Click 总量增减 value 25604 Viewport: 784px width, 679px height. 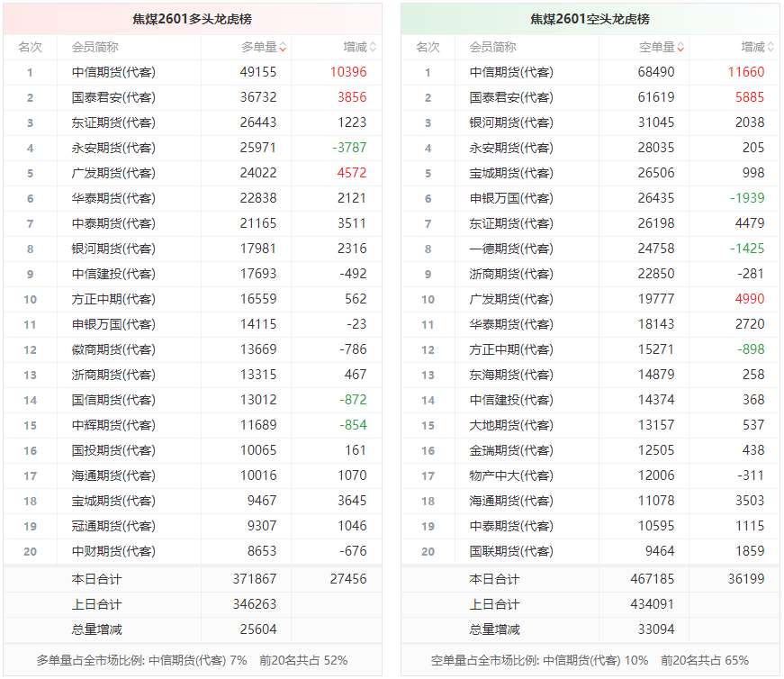pos(258,629)
